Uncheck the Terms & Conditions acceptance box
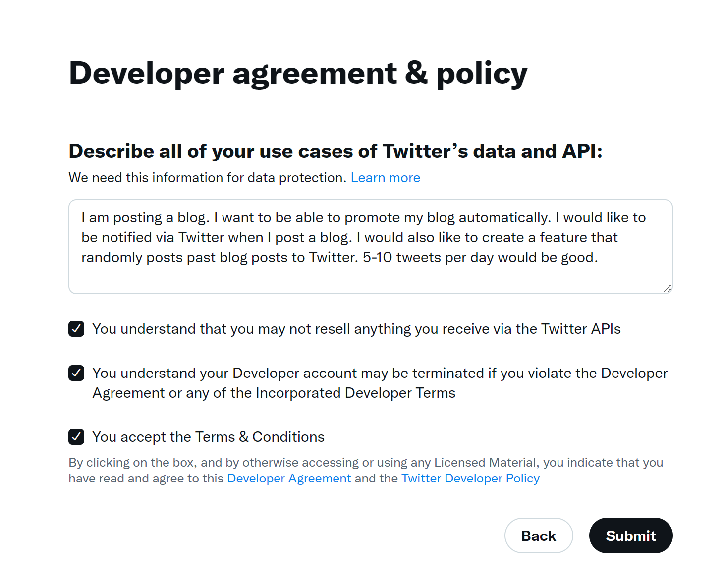This screenshot has width=725, height=588. click(x=76, y=436)
